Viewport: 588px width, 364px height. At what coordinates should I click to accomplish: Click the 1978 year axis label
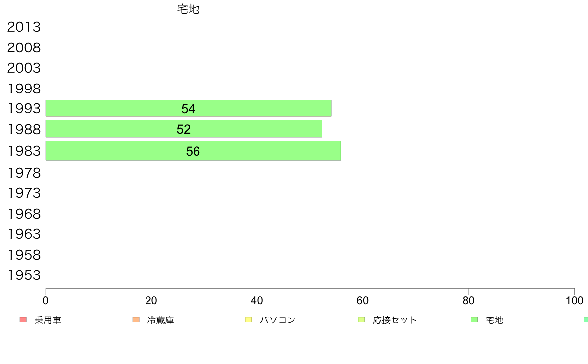click(x=24, y=173)
